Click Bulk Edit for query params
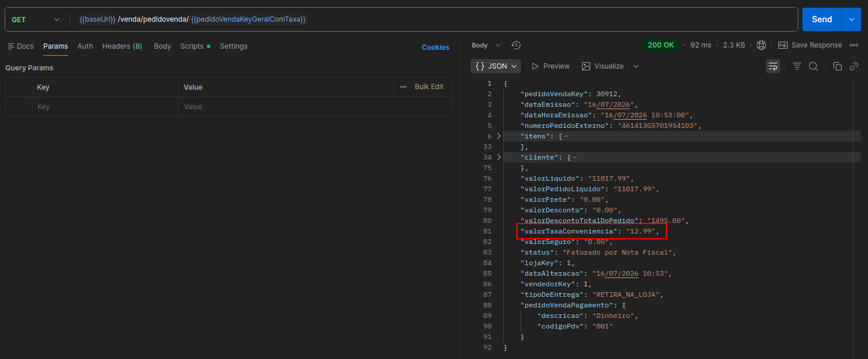 tap(429, 87)
